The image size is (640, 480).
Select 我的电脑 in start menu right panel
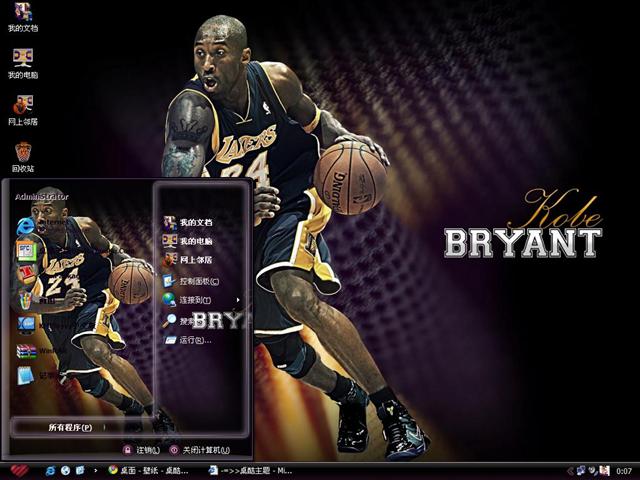pos(188,241)
